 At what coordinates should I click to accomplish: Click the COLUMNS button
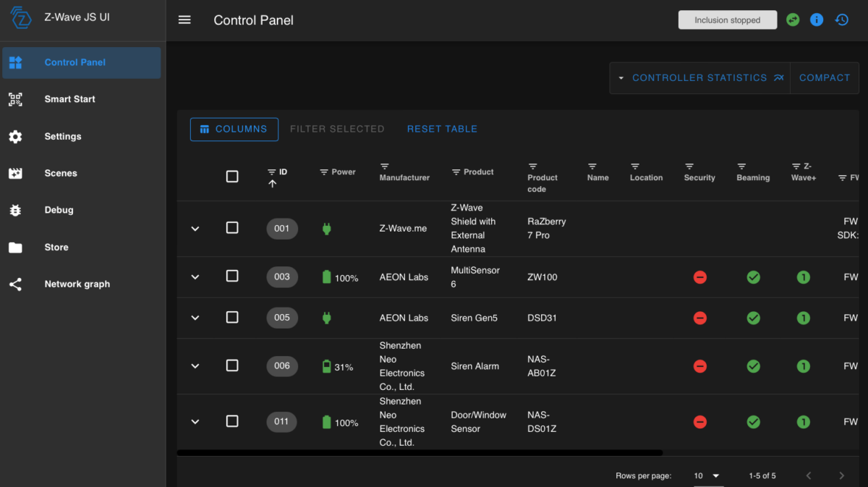pos(234,129)
